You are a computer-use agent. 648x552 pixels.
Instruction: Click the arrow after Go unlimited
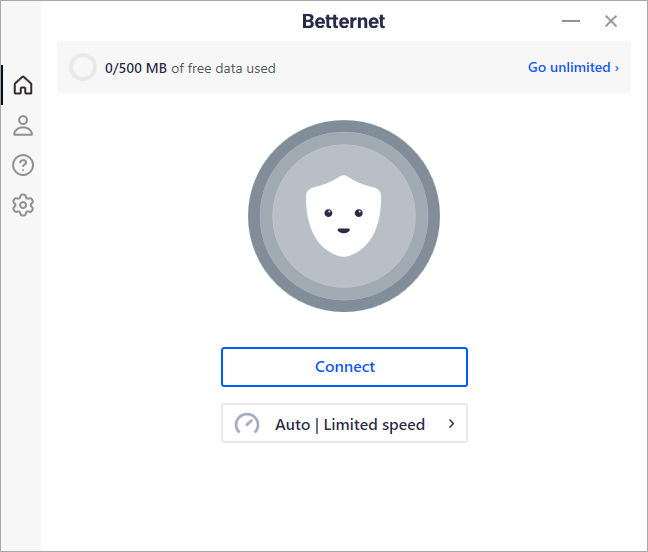click(617, 68)
